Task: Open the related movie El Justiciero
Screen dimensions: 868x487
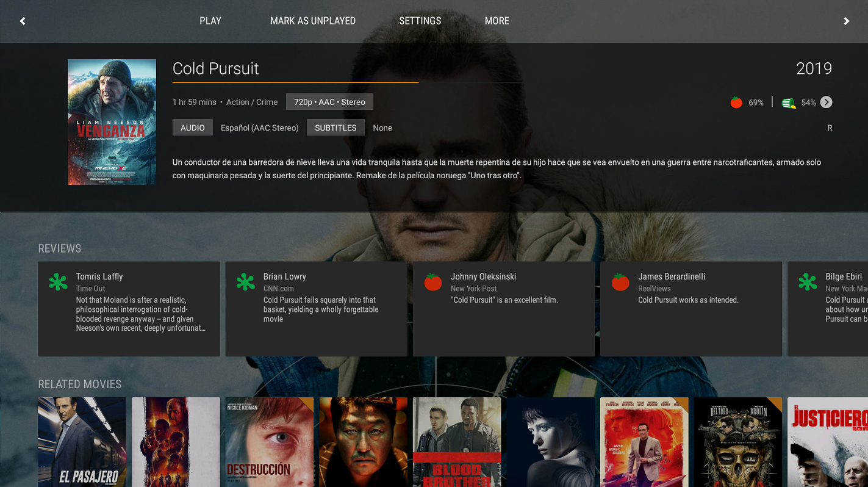Action: pyautogui.click(x=828, y=442)
